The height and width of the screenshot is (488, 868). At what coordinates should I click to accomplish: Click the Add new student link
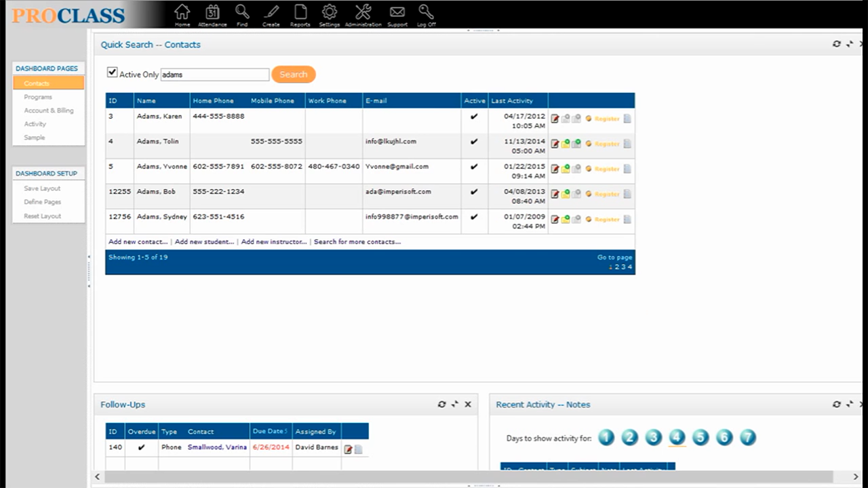tap(204, 241)
